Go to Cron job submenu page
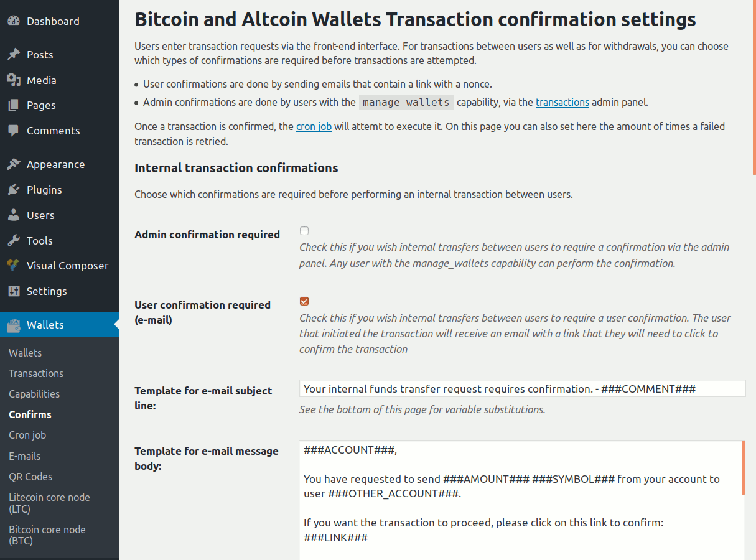 27,435
